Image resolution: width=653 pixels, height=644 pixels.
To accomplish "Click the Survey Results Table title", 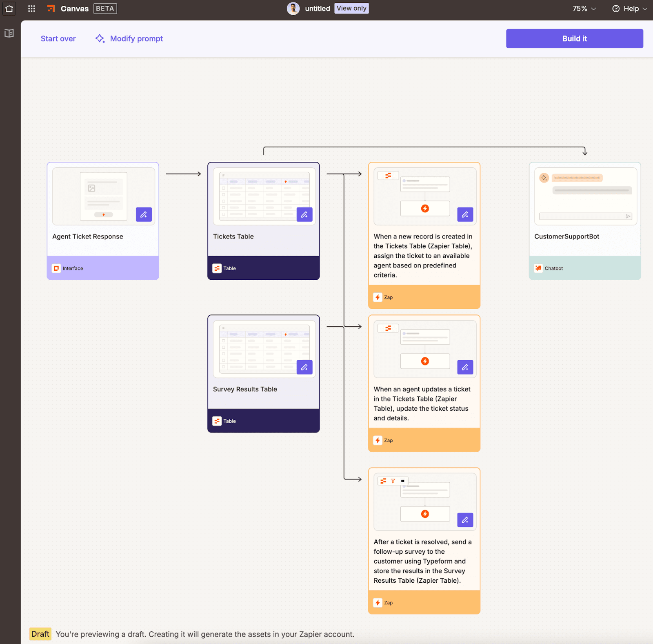I will coord(245,389).
